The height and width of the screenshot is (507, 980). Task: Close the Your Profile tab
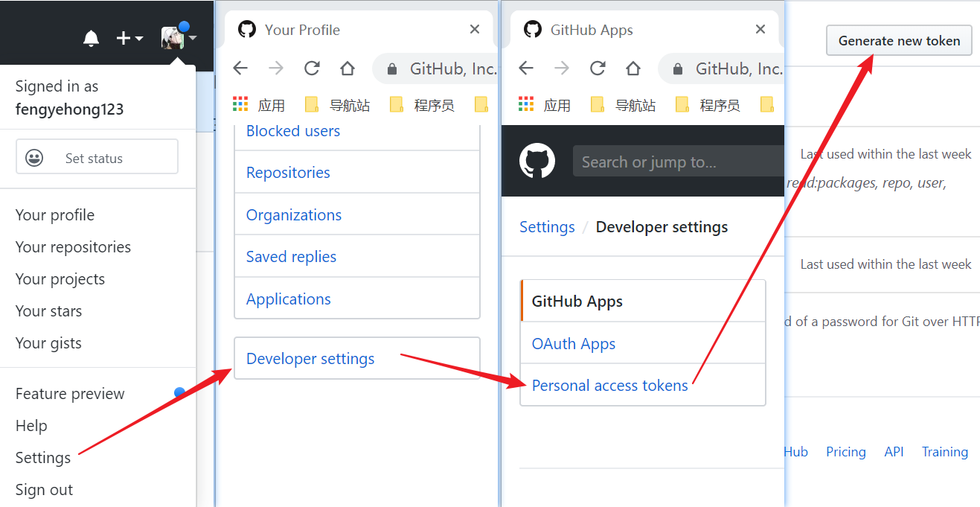475,30
